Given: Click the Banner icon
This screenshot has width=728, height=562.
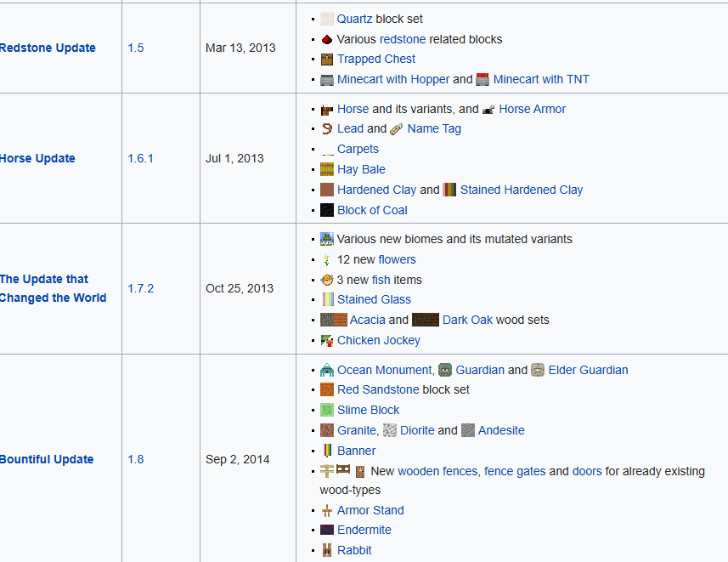Looking at the screenshot, I should coord(327,451).
